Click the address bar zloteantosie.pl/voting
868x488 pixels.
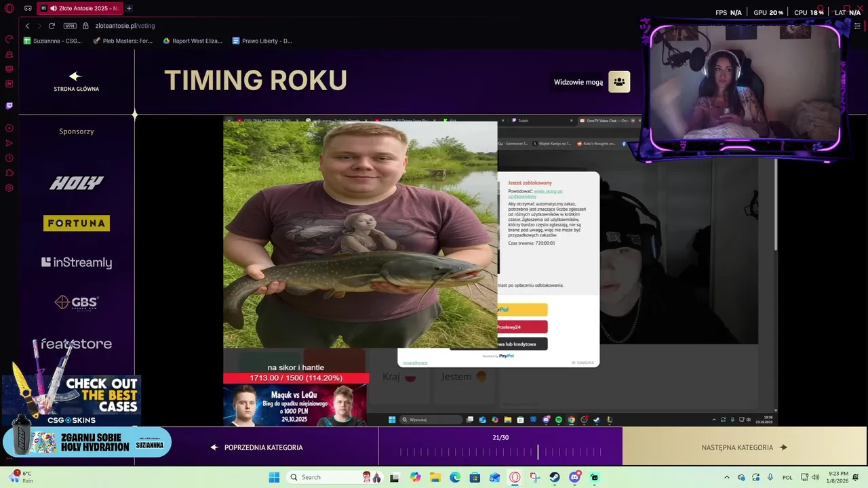pyautogui.click(x=125, y=26)
